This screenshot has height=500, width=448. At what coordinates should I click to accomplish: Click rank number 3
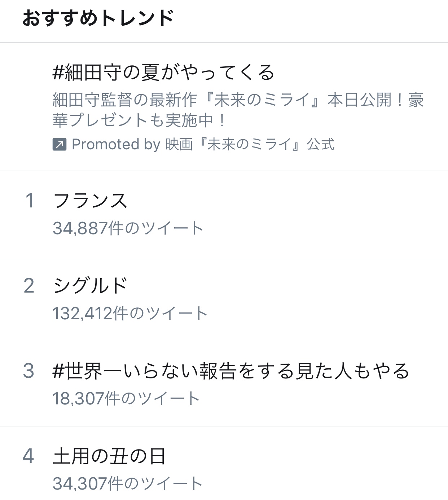click(x=29, y=371)
